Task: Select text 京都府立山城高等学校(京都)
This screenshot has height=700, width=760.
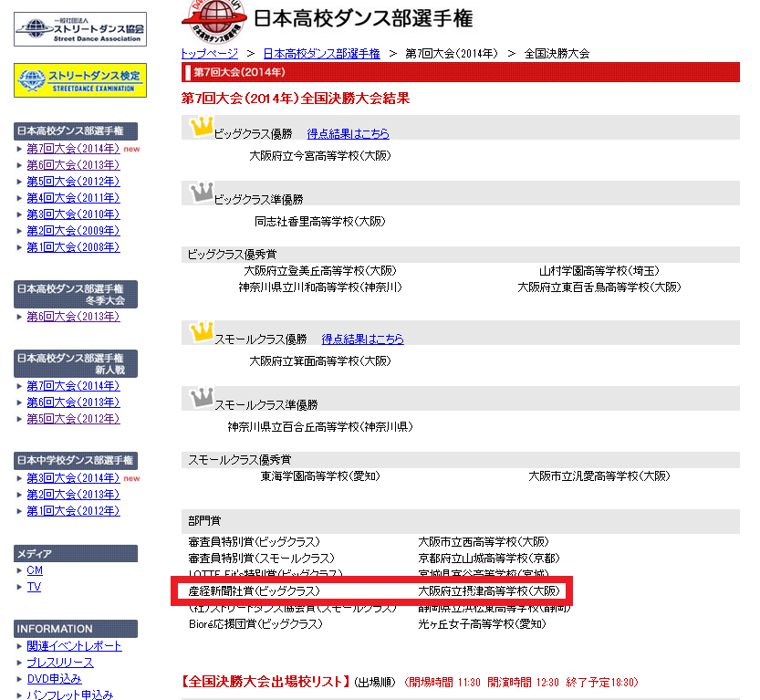Action: coord(489,558)
